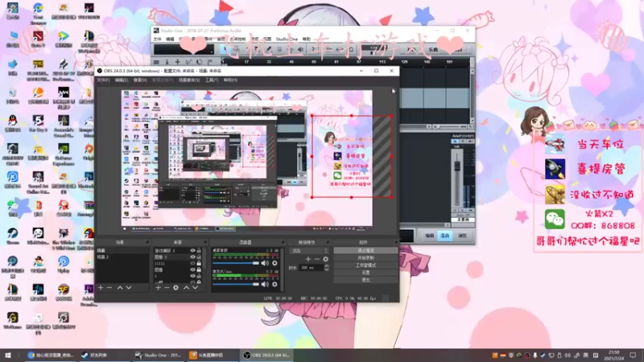Screen dimensions: 644x362
Task: Open OBS 设置 settings button
Action: pos(365,273)
